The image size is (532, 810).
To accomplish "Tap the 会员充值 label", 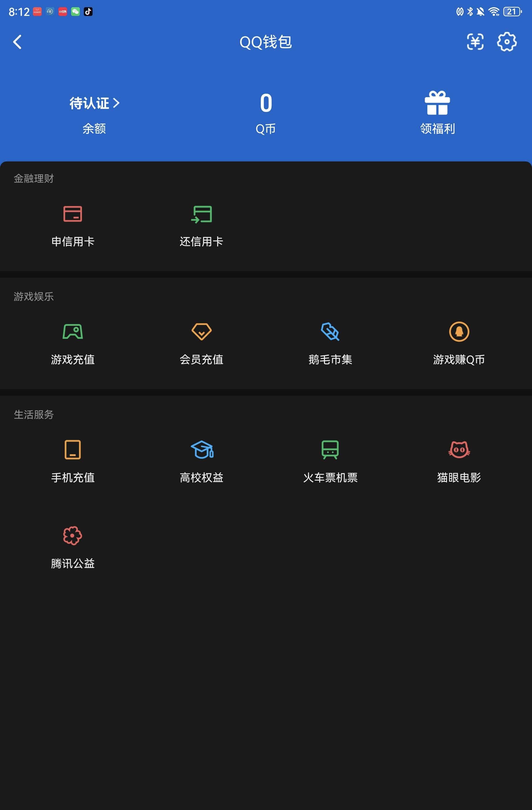I will click(x=201, y=359).
